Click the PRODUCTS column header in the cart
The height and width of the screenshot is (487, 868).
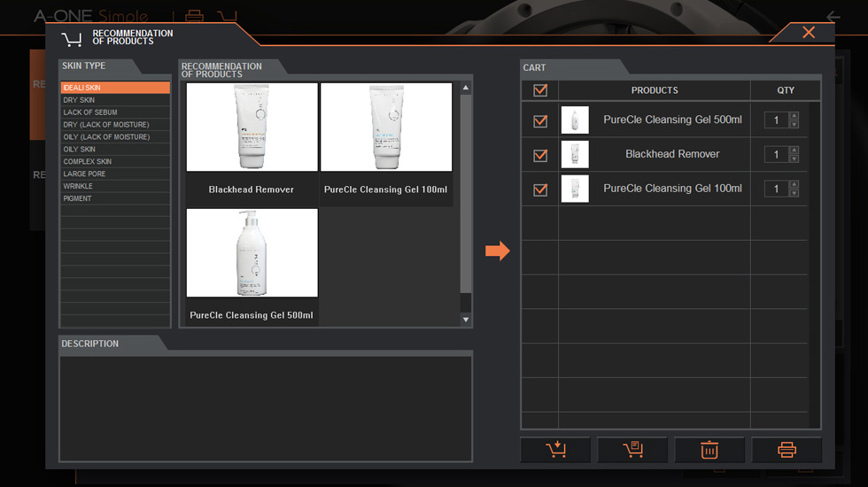[x=655, y=90]
